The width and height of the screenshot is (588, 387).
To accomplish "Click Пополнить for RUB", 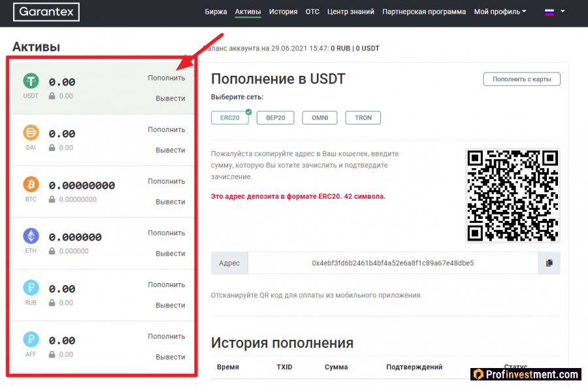I will click(x=167, y=285).
